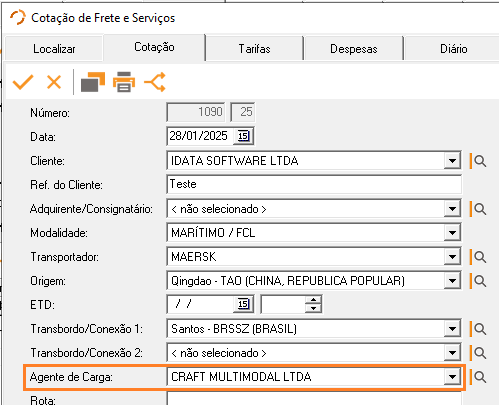
Task: Search Adquirente/Consignatário with the magnifier
Action: tap(478, 209)
